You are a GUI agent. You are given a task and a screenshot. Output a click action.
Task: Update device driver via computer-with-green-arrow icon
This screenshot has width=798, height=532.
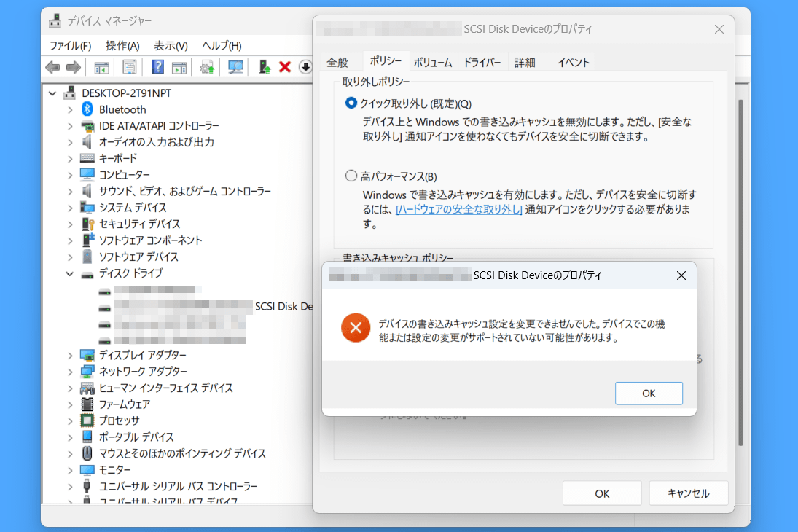tap(264, 67)
